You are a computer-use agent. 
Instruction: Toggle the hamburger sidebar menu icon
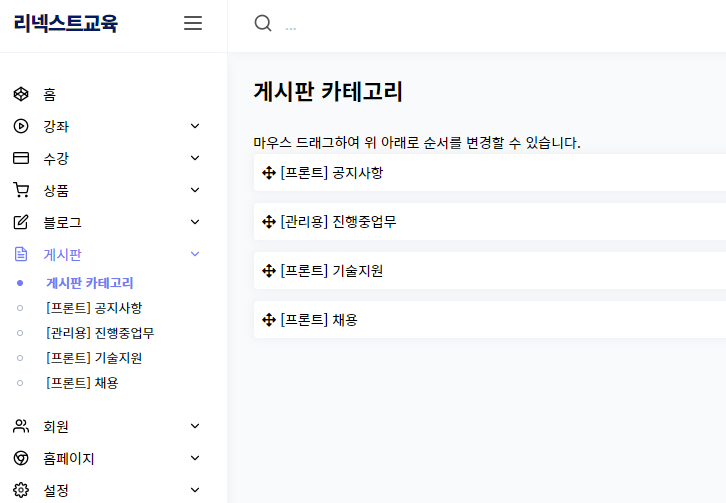[193, 23]
